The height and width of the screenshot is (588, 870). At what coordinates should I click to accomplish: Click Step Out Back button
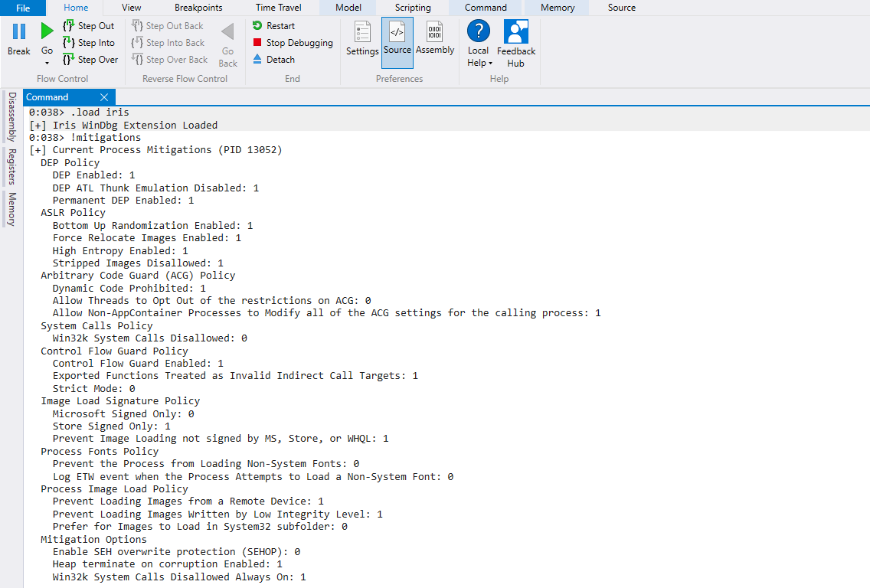tap(168, 25)
